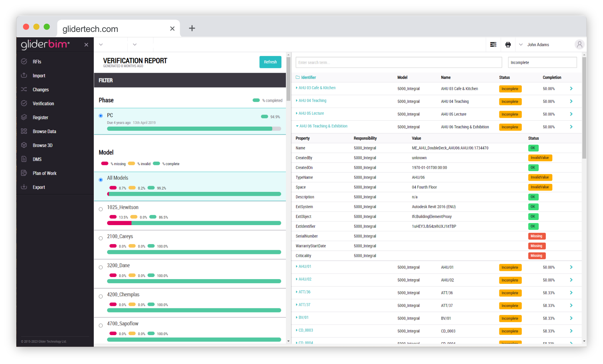
Task: Select the 2100_Careys model radio button
Action: click(x=101, y=238)
